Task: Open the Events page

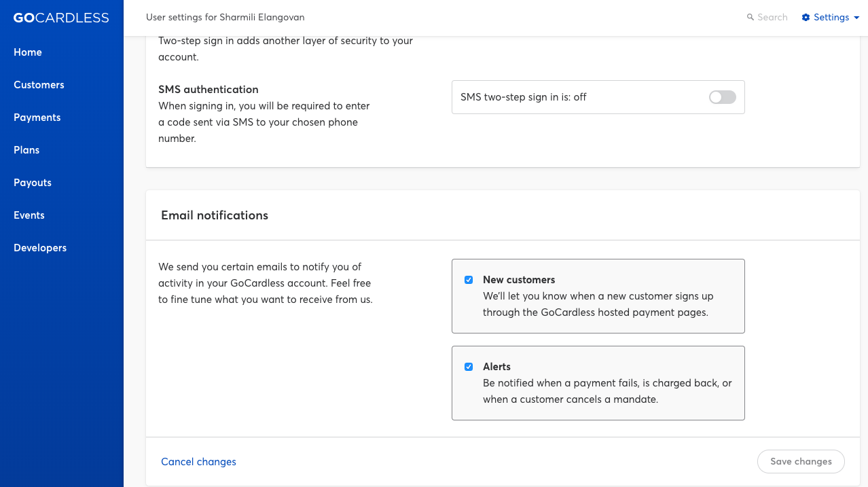Action: [x=29, y=215]
